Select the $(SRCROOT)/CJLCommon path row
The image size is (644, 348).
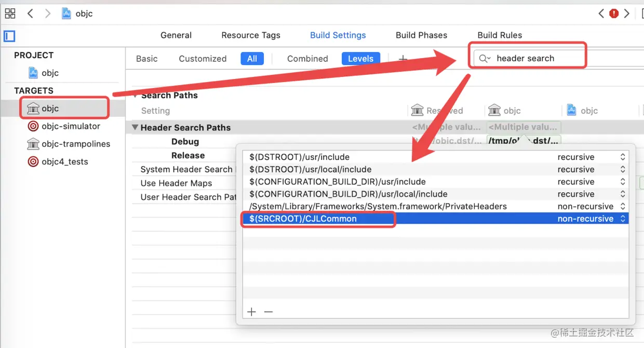pyautogui.click(x=436, y=219)
